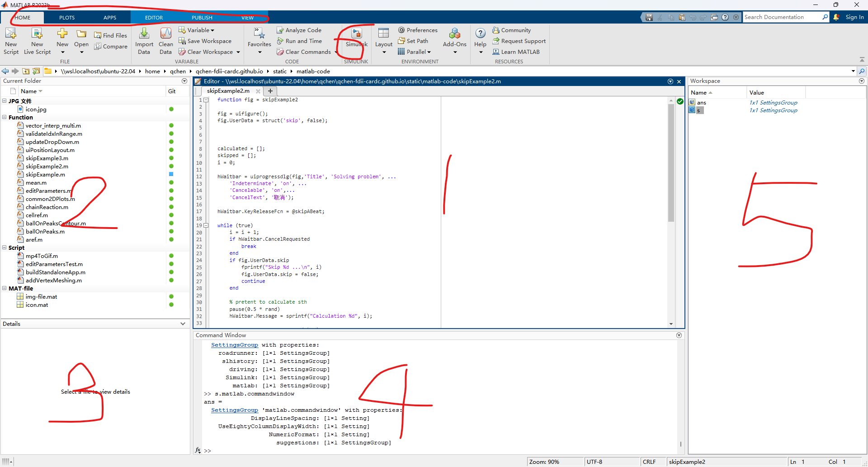868x467 pixels.
Task: Select the skipExample2.m editor tab
Action: coord(228,91)
